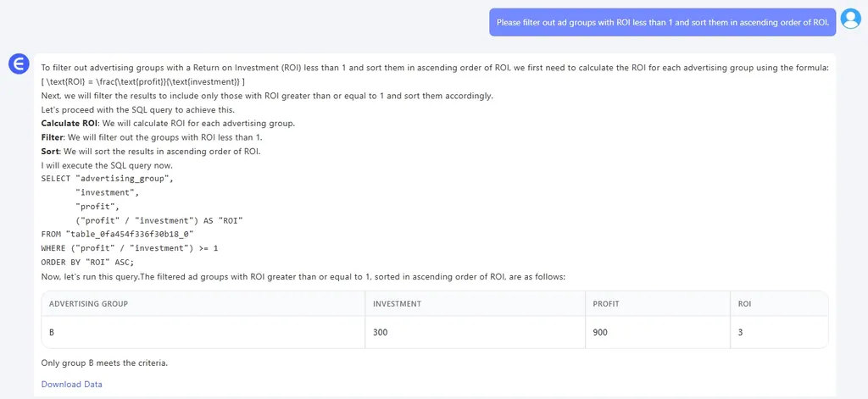868x399 pixels.
Task: Click the user profile avatar icon
Action: pos(850,19)
